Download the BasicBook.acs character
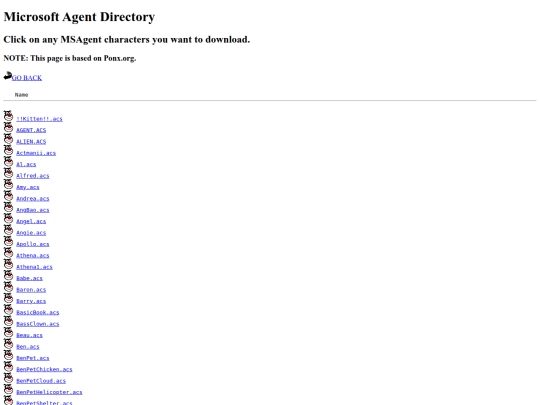 coord(38,312)
